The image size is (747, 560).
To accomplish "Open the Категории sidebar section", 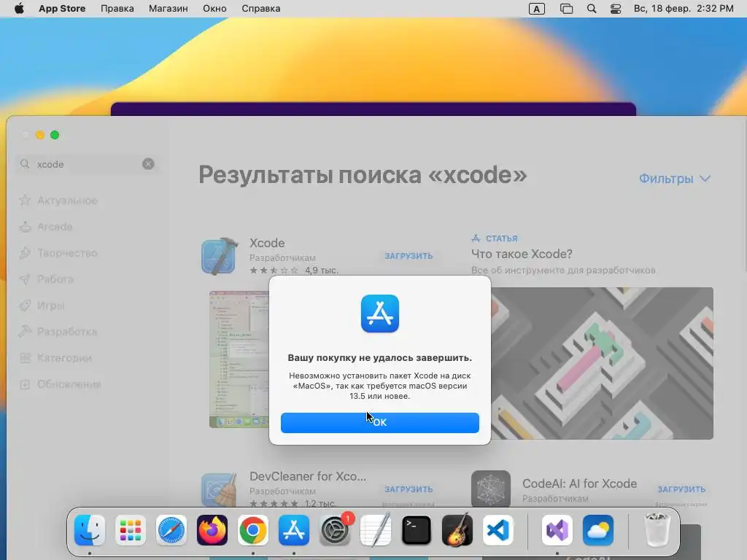I will (64, 357).
